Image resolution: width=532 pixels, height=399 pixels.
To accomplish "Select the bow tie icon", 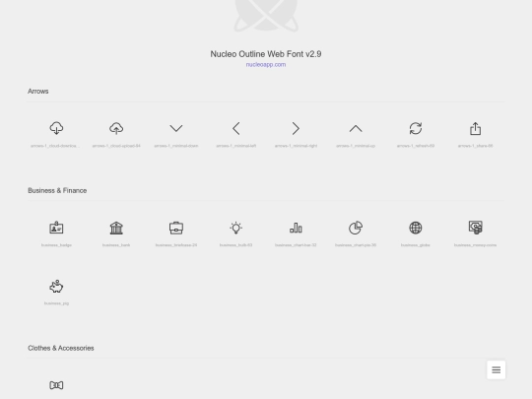I will (x=56, y=385).
